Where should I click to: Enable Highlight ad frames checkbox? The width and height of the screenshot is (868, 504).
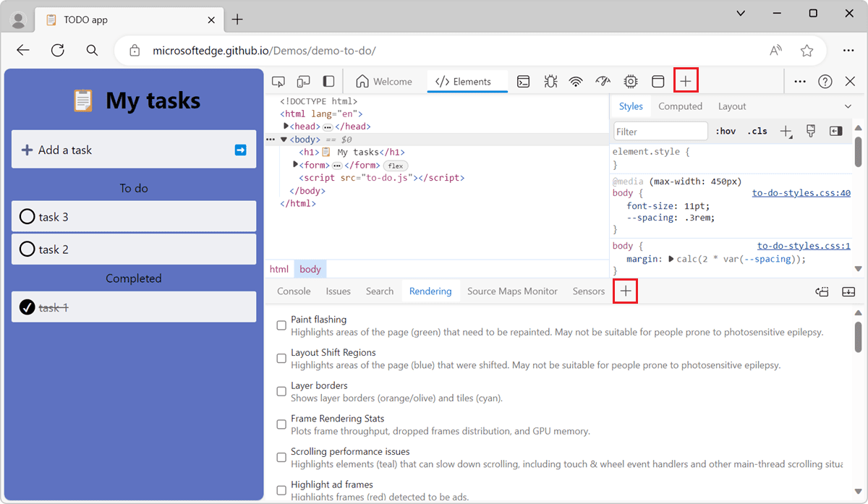(x=281, y=490)
